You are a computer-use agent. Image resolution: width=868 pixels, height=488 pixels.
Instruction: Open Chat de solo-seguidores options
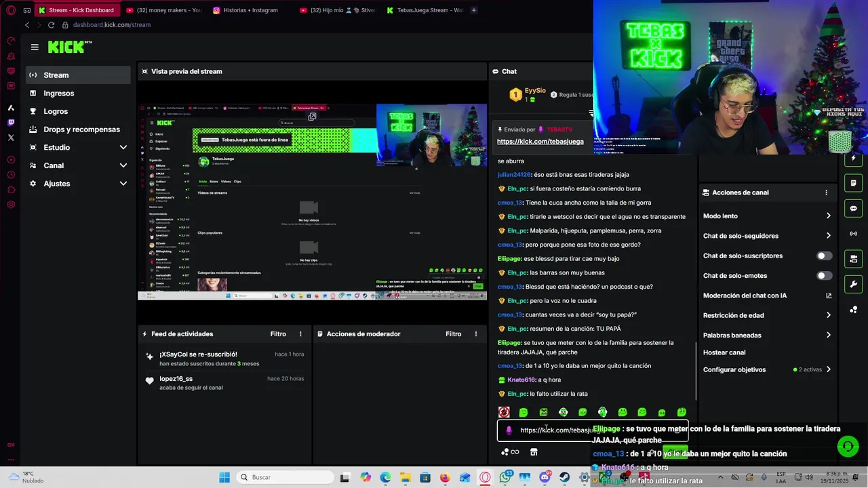(x=766, y=236)
